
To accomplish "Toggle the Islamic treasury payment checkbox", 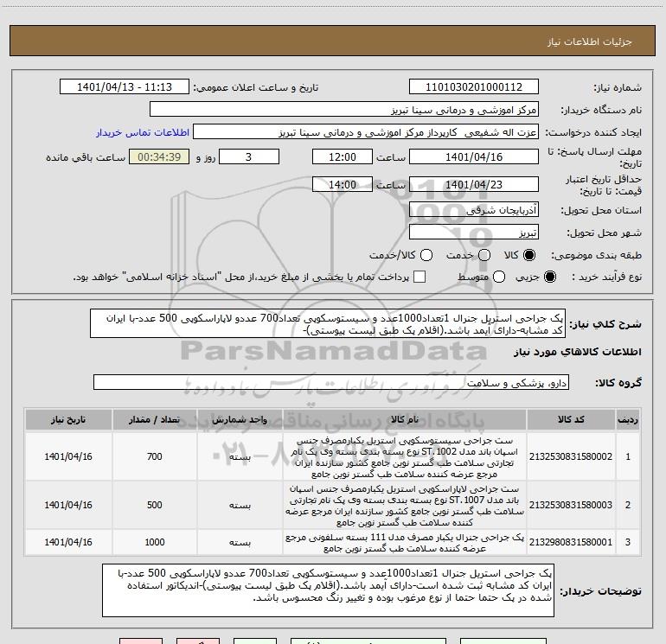I will click(x=419, y=277).
